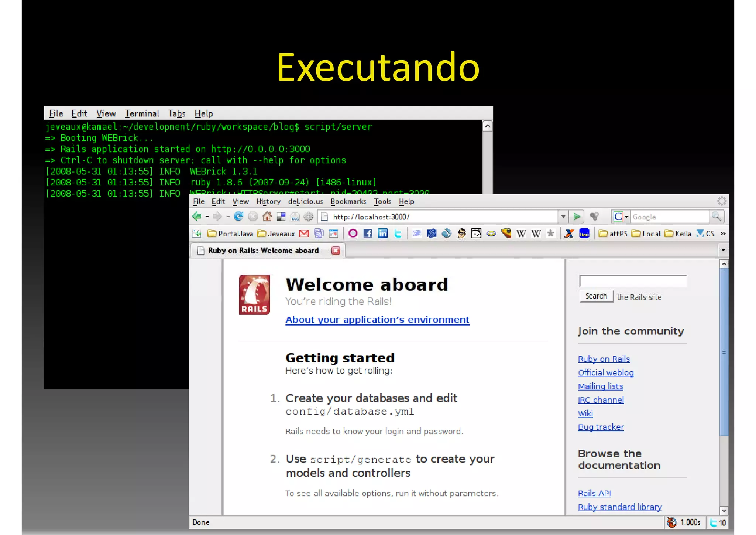756x535 pixels.
Task: Click the Rails site search text field
Action: (x=633, y=281)
